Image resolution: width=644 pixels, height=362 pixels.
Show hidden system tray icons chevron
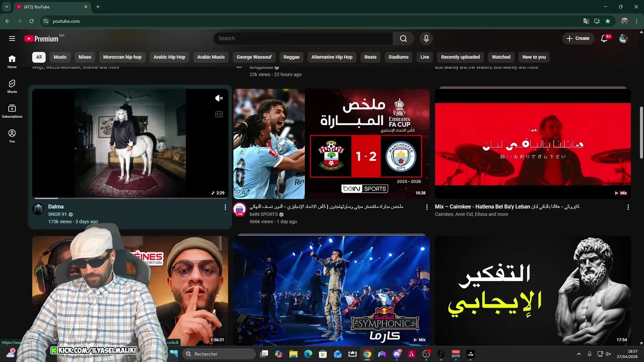click(579, 354)
